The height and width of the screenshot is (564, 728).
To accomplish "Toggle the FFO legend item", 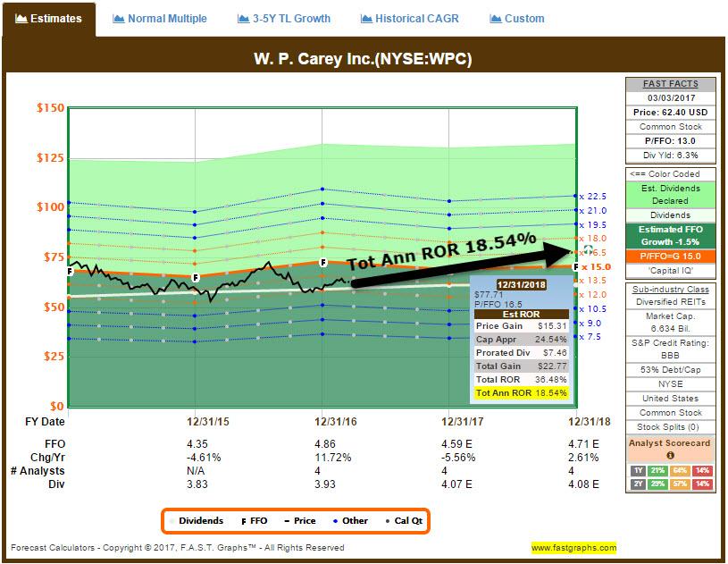I will [255, 521].
